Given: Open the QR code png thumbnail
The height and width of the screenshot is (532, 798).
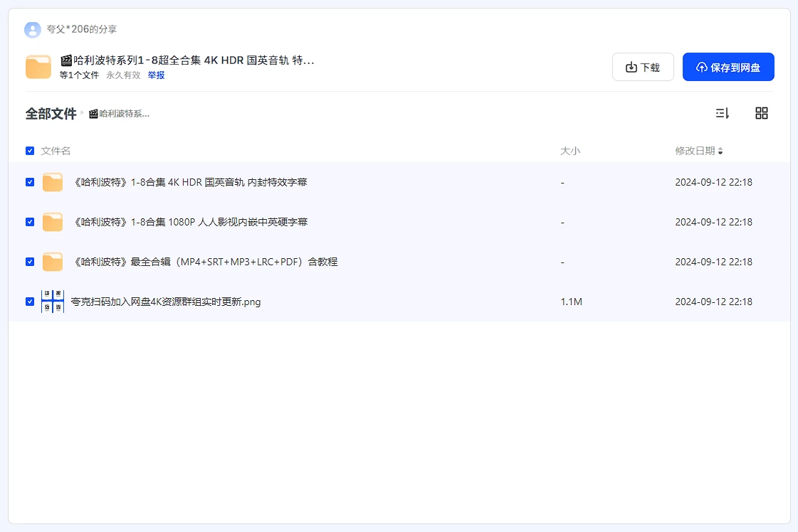Looking at the screenshot, I should tap(53, 302).
